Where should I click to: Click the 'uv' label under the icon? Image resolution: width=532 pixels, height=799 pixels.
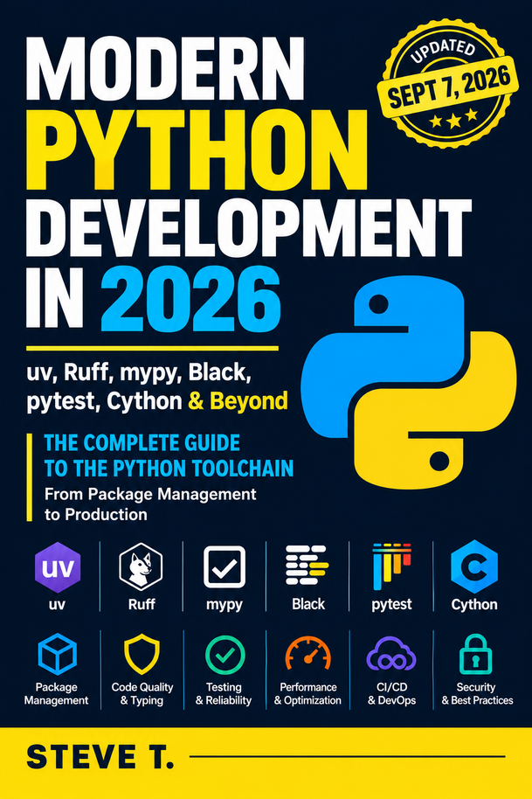point(57,605)
